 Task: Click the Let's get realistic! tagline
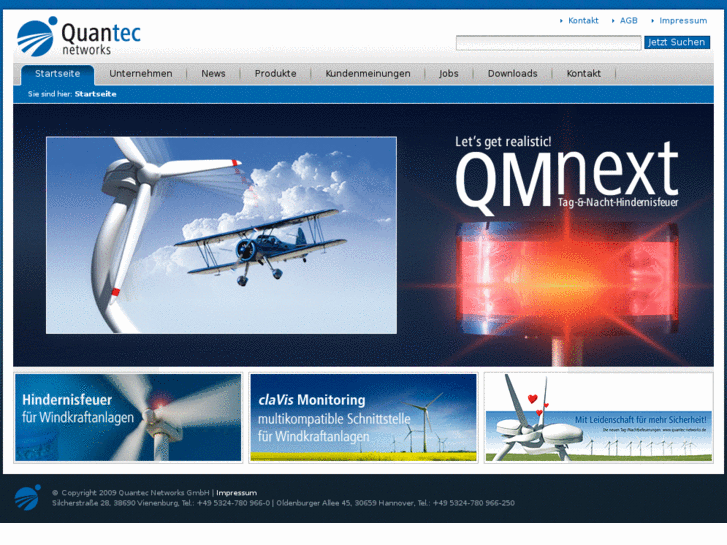[503, 141]
